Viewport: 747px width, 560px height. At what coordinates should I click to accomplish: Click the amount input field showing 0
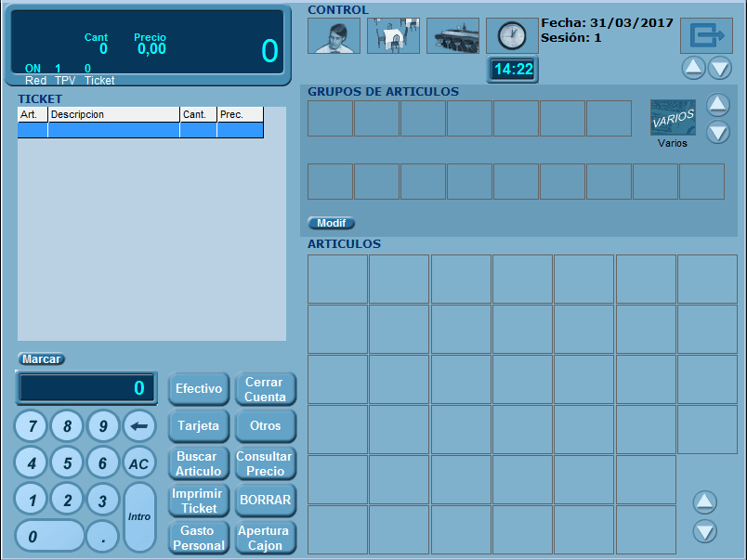(x=85, y=388)
